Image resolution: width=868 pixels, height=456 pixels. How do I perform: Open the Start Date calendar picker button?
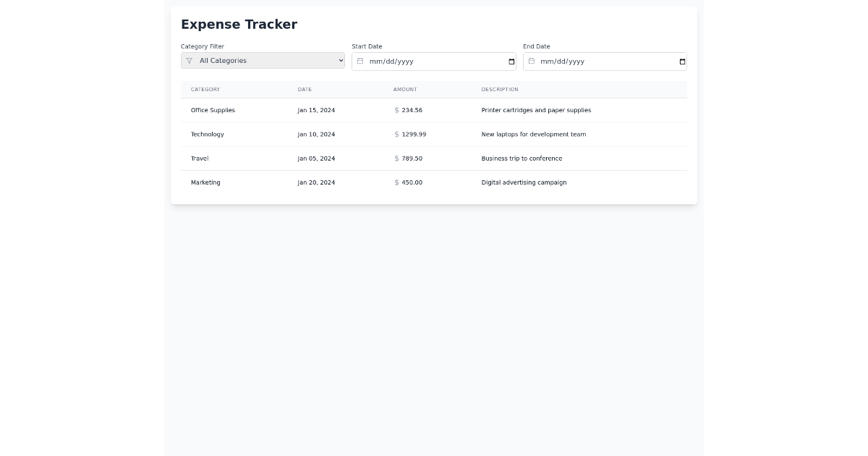pos(511,62)
